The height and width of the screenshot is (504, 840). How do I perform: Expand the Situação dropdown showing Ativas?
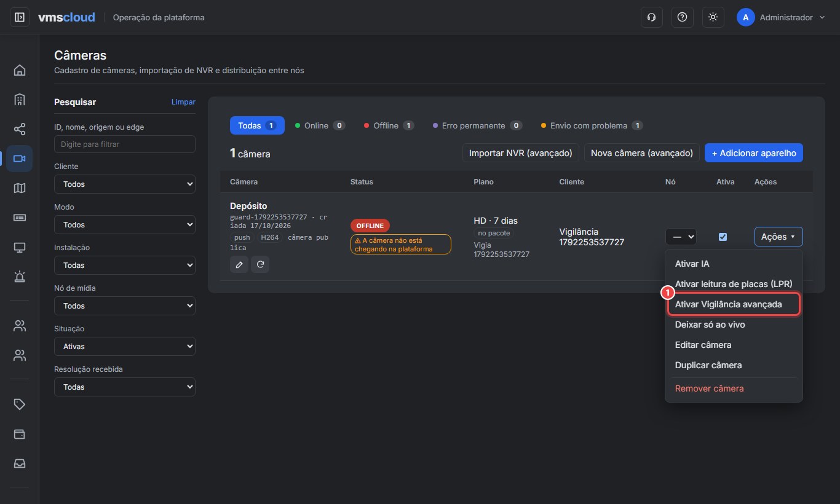coord(125,346)
